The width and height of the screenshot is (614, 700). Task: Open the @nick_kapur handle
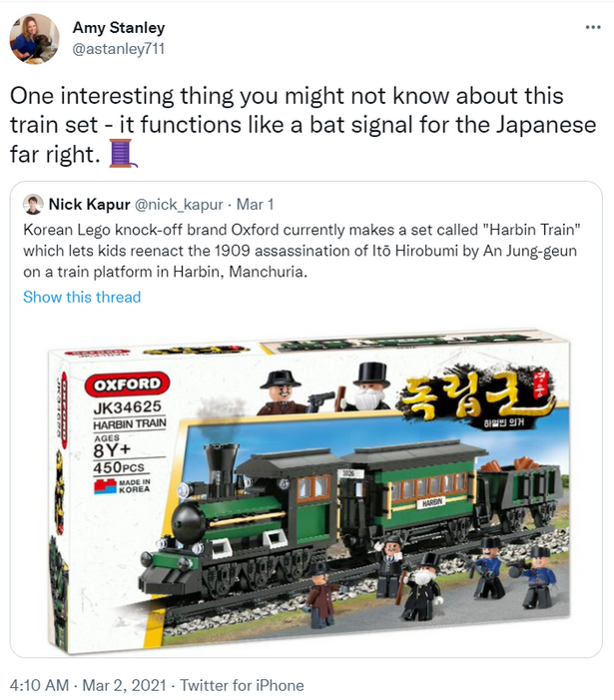(x=179, y=205)
